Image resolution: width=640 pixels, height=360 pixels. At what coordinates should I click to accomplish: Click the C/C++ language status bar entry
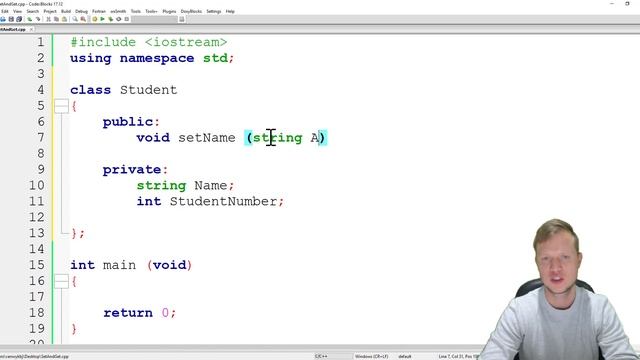point(321,356)
